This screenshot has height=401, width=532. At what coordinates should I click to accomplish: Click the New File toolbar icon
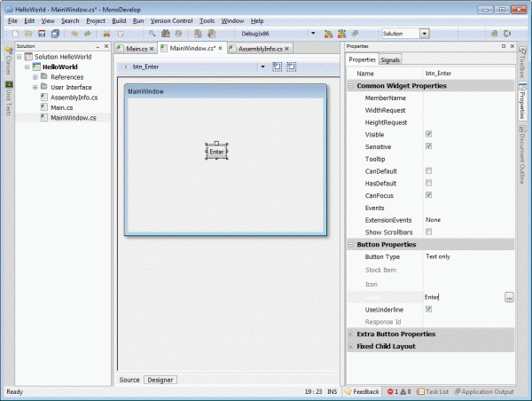pyautogui.click(x=15, y=34)
